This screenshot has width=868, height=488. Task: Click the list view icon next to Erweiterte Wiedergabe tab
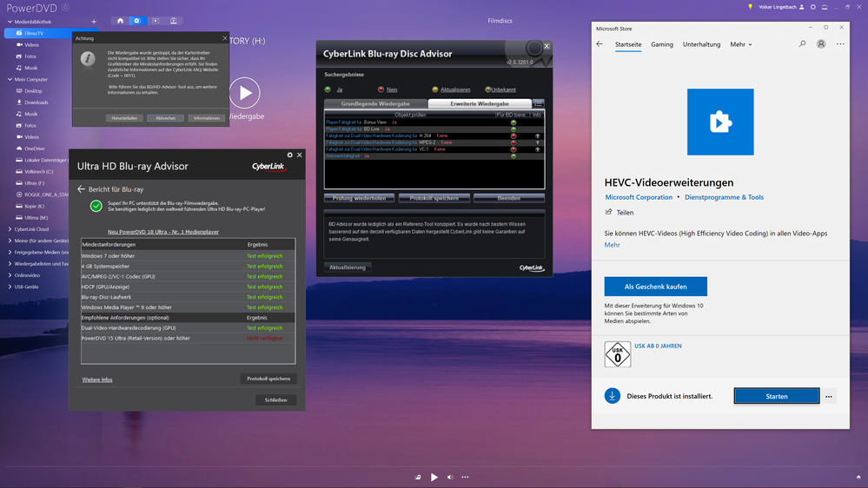tap(538, 103)
